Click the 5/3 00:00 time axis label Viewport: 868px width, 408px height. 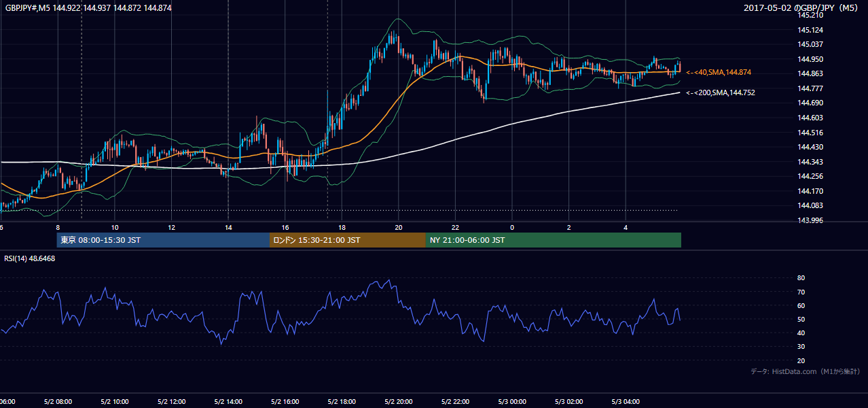(x=512, y=401)
